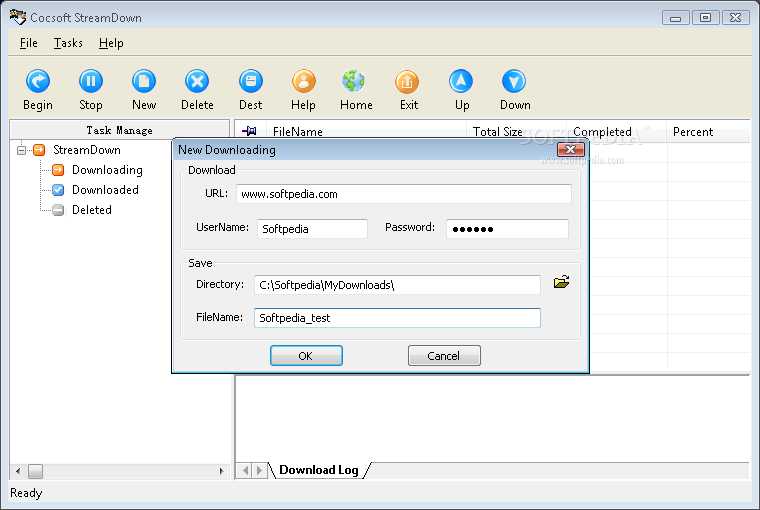760x510 pixels.
Task: Sort by the Completed column header
Action: [617, 131]
